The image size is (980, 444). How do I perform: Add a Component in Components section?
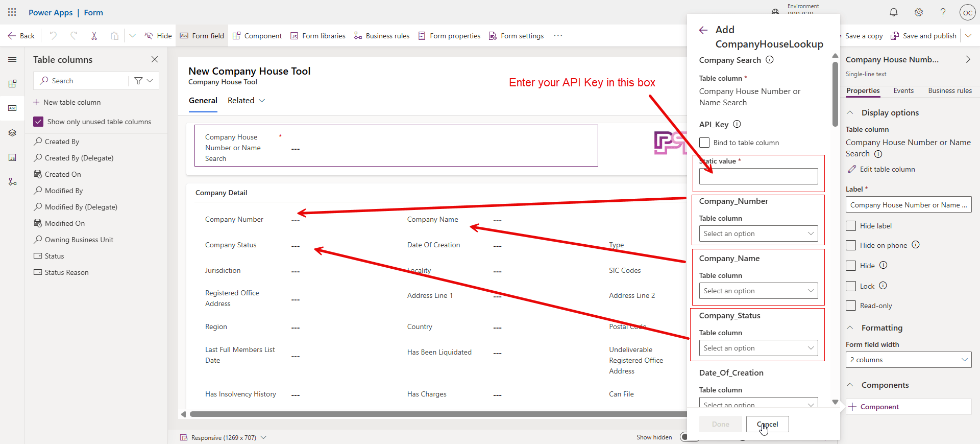(x=909, y=407)
